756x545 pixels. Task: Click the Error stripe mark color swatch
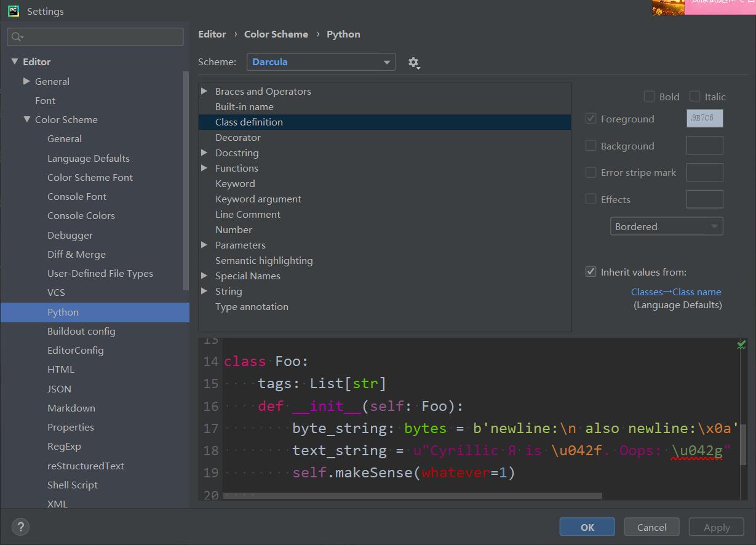pos(705,172)
